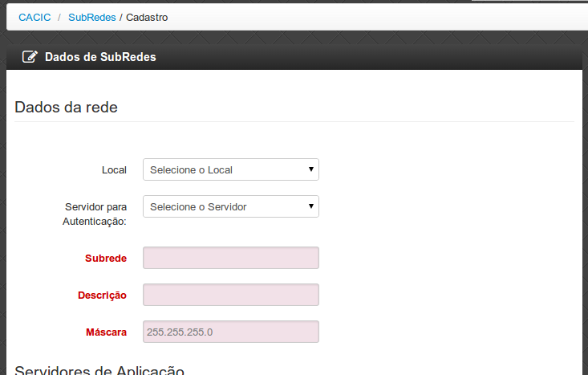Focus the Subrede input field
Image resolution: width=588 pixels, height=375 pixels.
[x=231, y=258]
